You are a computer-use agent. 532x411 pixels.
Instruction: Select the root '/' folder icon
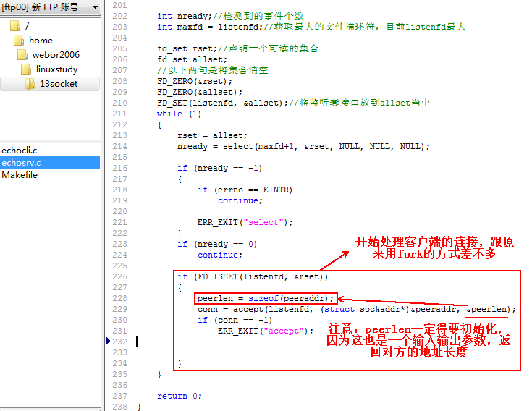(x=15, y=26)
